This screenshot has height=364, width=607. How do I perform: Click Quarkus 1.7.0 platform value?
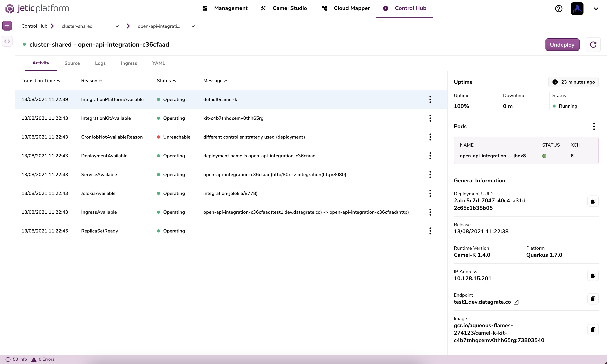(544, 255)
